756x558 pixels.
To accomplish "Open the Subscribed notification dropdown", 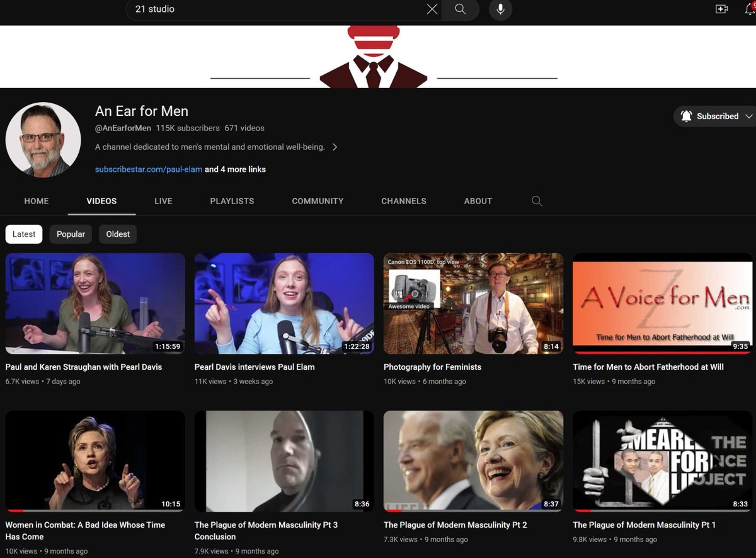I will (x=716, y=116).
